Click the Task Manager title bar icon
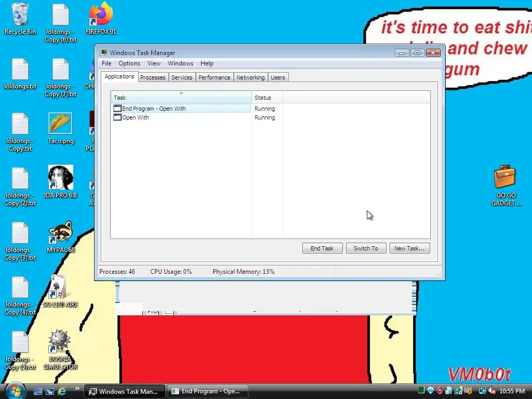This screenshot has height=399, width=532. (x=103, y=52)
